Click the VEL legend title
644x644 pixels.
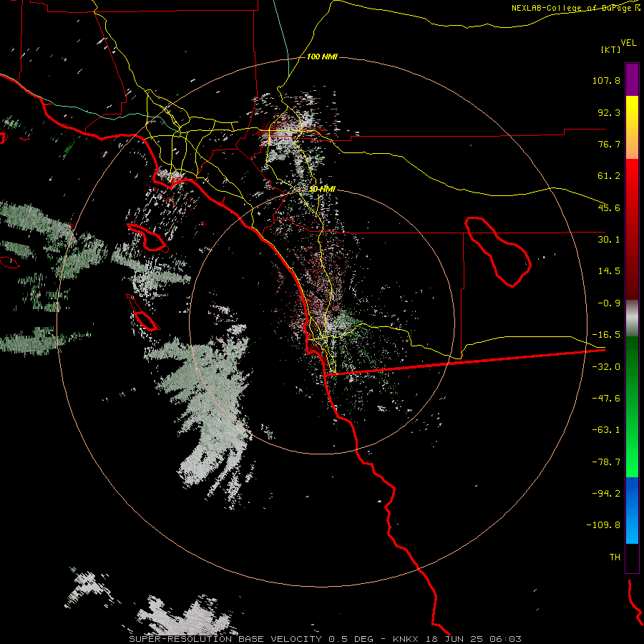click(628, 43)
